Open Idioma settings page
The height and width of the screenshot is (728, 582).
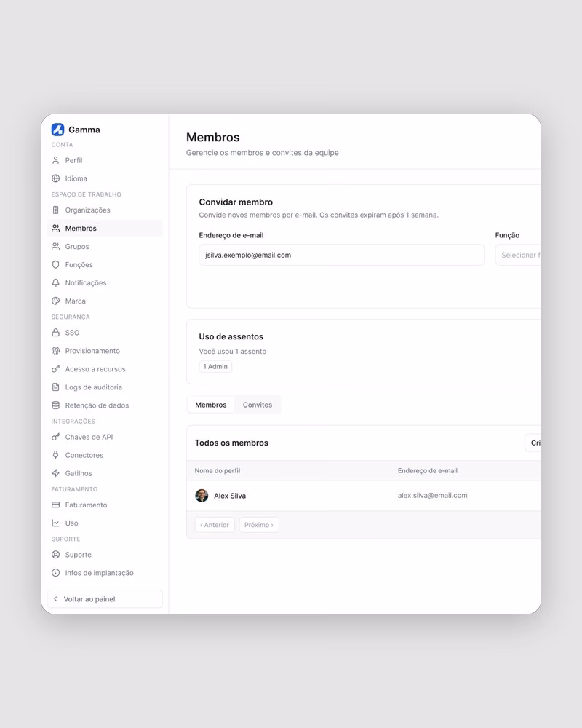[x=105, y=178]
